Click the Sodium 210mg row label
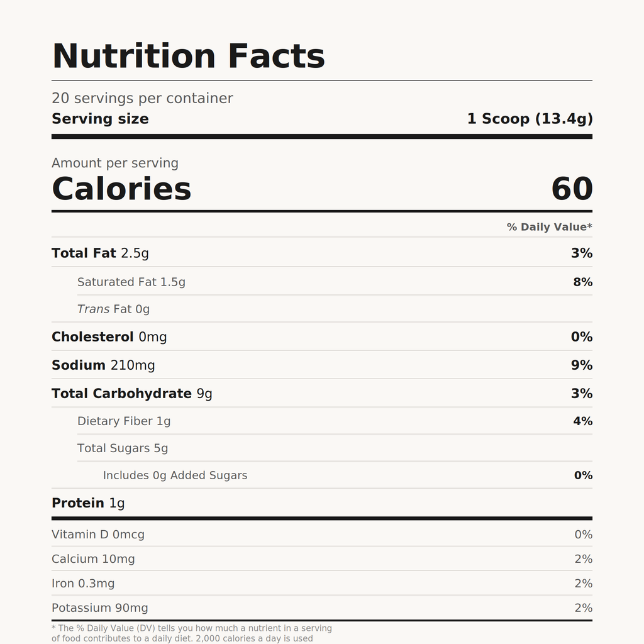Viewport: 644px width, 644px height. click(103, 365)
